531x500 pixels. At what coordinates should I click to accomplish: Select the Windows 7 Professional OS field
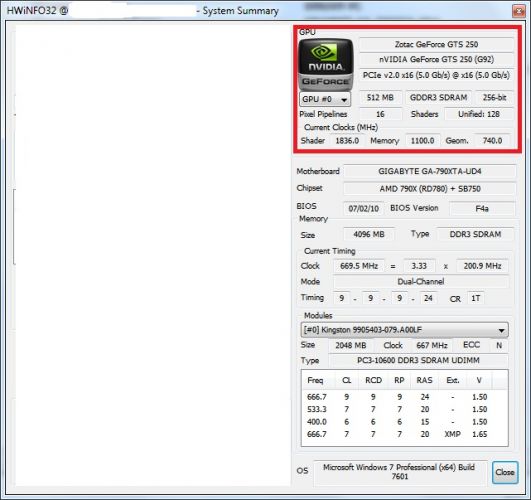(x=400, y=472)
